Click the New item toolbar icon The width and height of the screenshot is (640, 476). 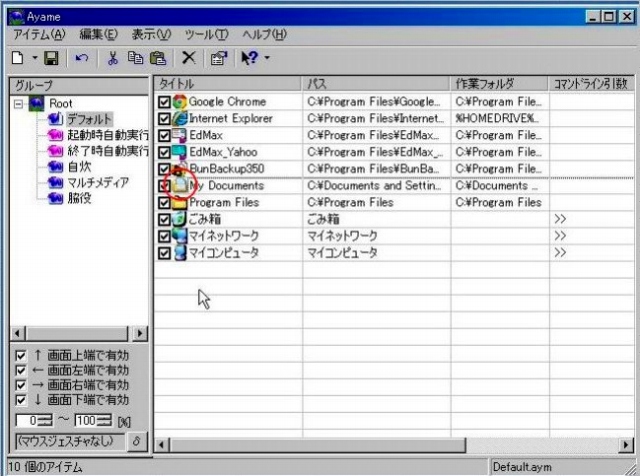click(x=18, y=58)
